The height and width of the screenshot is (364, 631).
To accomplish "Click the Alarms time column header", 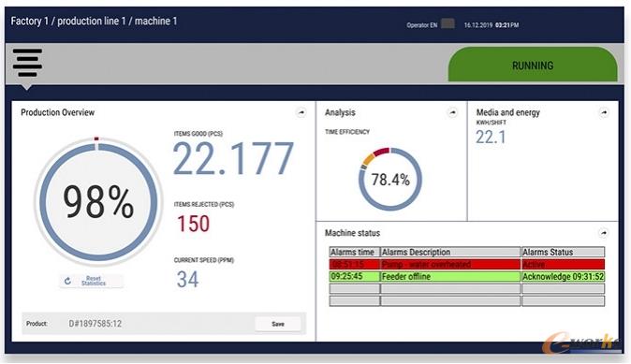I will pos(355,253).
